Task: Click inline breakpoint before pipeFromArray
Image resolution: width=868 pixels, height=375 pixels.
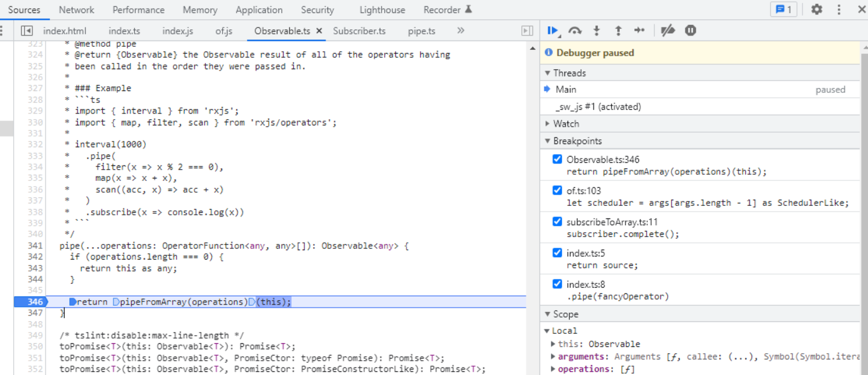Action: [x=116, y=302]
